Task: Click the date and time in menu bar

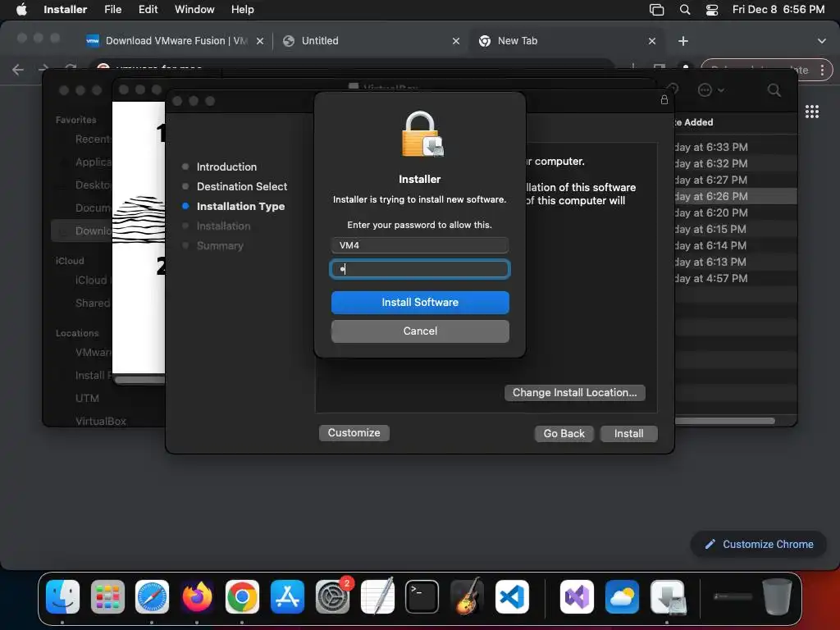Action: tap(778, 9)
